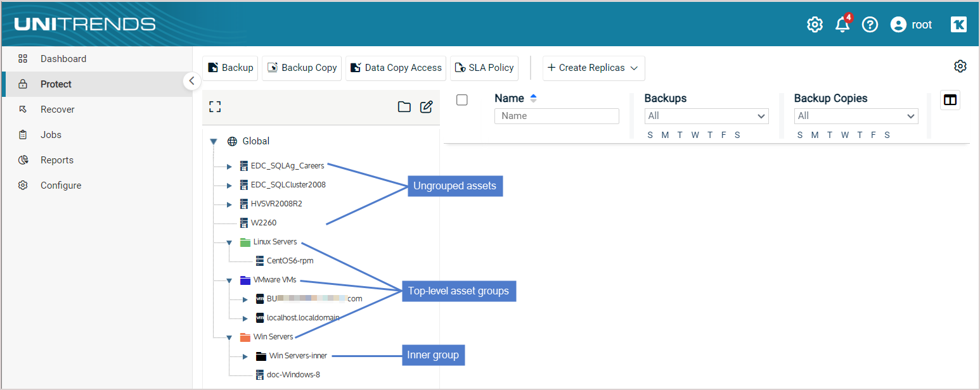Viewport: 980px width, 390px height.
Task: Click the server icon next to CentOS6-rpm
Action: click(x=260, y=260)
